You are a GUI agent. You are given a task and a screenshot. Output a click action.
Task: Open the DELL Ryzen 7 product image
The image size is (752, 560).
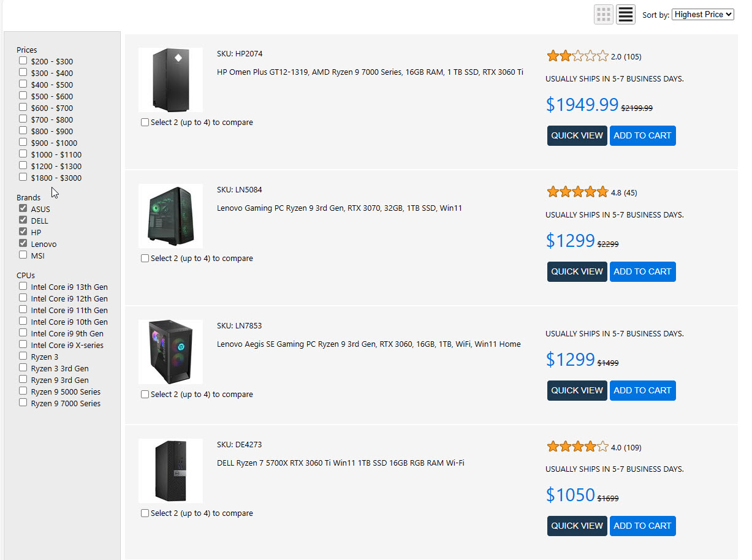(170, 471)
